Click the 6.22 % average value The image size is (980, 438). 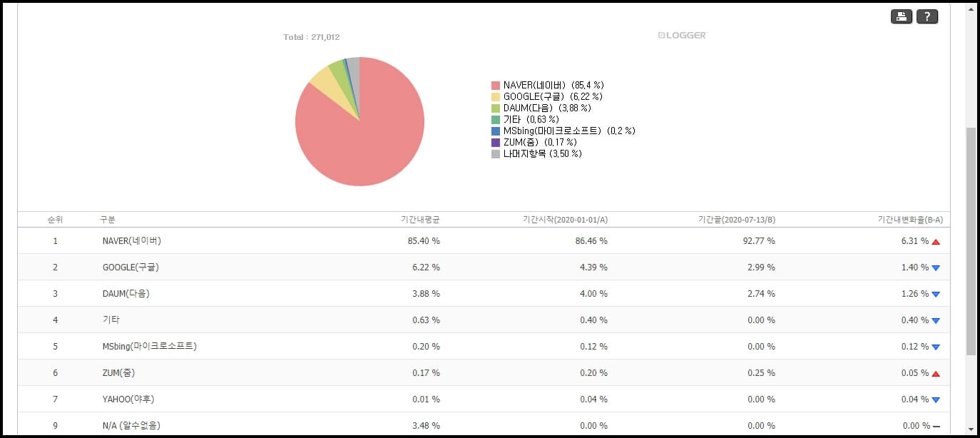click(x=426, y=268)
